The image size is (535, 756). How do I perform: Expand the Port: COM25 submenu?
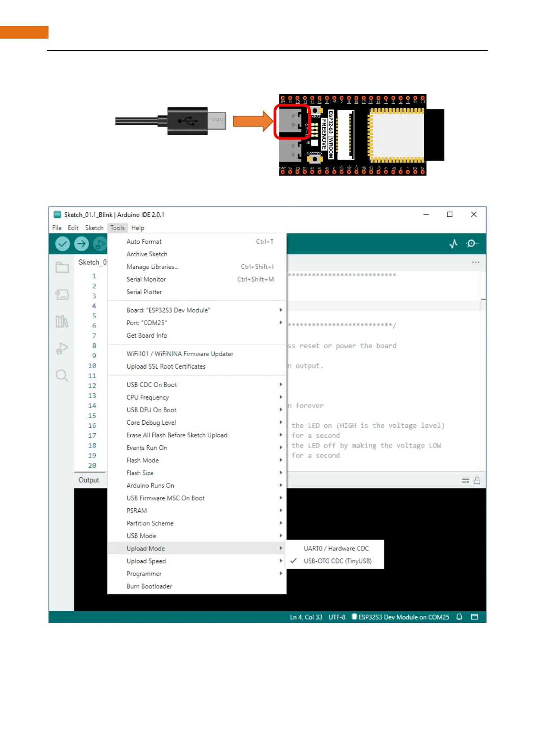click(197, 323)
